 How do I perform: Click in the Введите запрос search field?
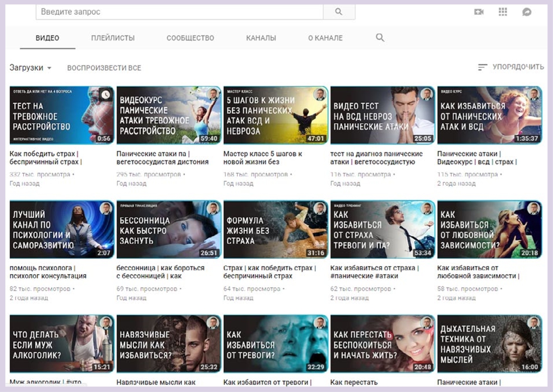pyautogui.click(x=179, y=12)
